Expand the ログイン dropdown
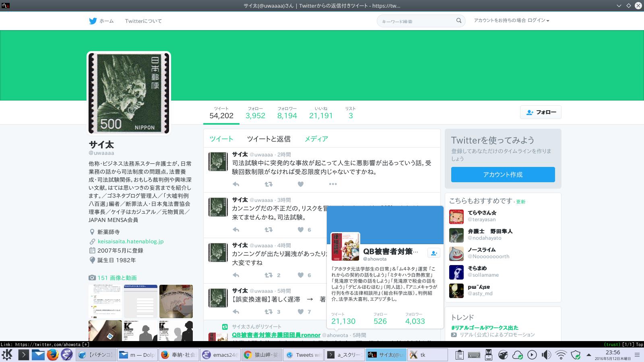 pos(538,20)
